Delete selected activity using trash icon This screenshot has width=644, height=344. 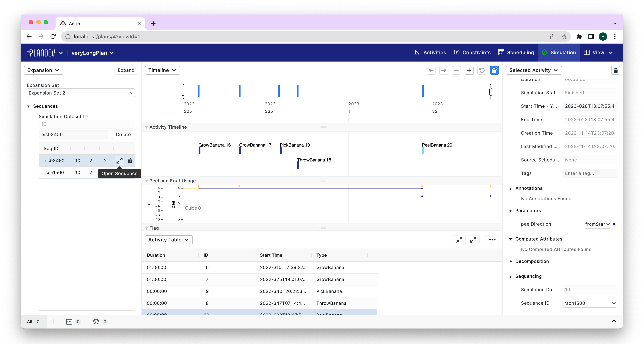click(615, 70)
